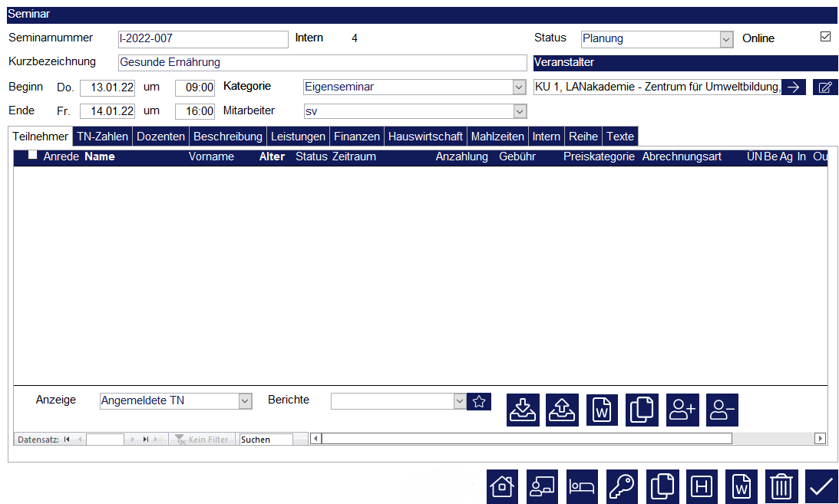Click the export inbox-upload icon
The image size is (839, 504).
[x=563, y=410]
